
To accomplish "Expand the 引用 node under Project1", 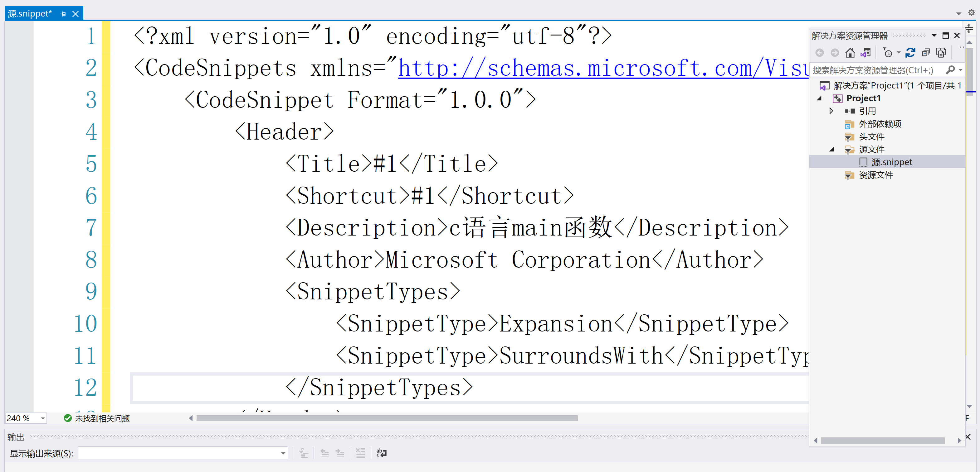I will [x=831, y=111].
